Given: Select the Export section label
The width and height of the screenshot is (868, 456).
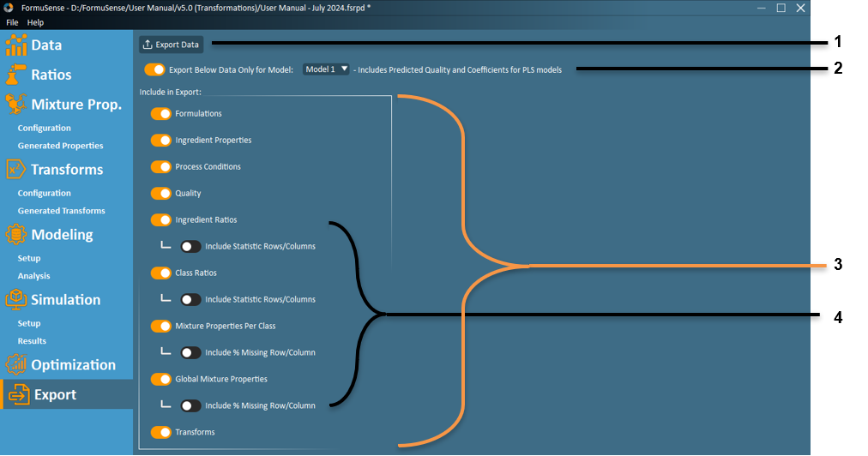Looking at the screenshot, I should pos(56,394).
